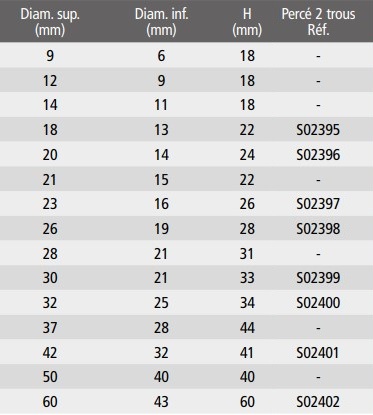Open reference S02399

pos(318,278)
